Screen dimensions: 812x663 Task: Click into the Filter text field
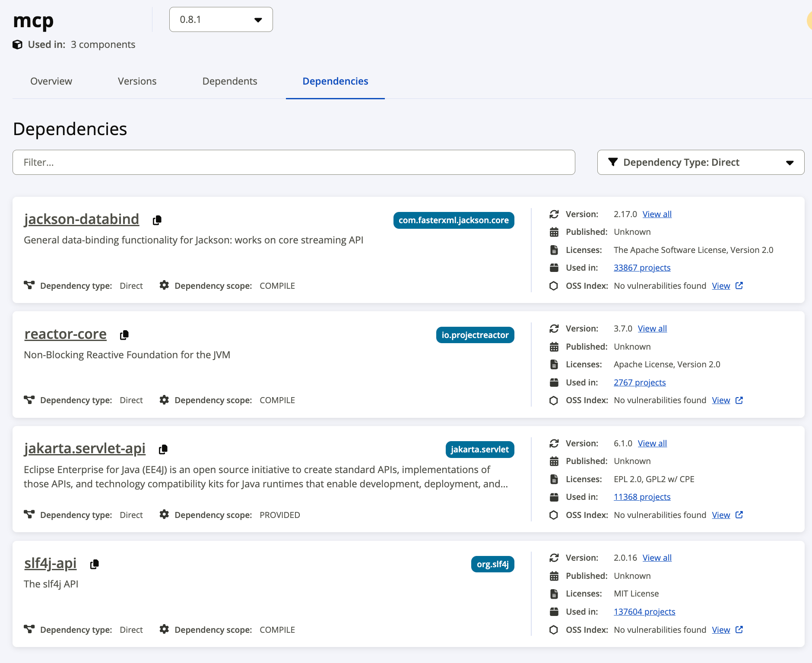point(294,162)
